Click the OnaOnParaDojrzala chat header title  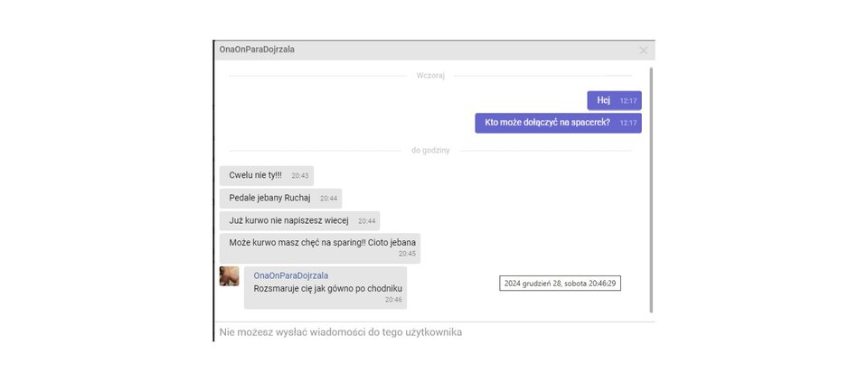point(257,50)
